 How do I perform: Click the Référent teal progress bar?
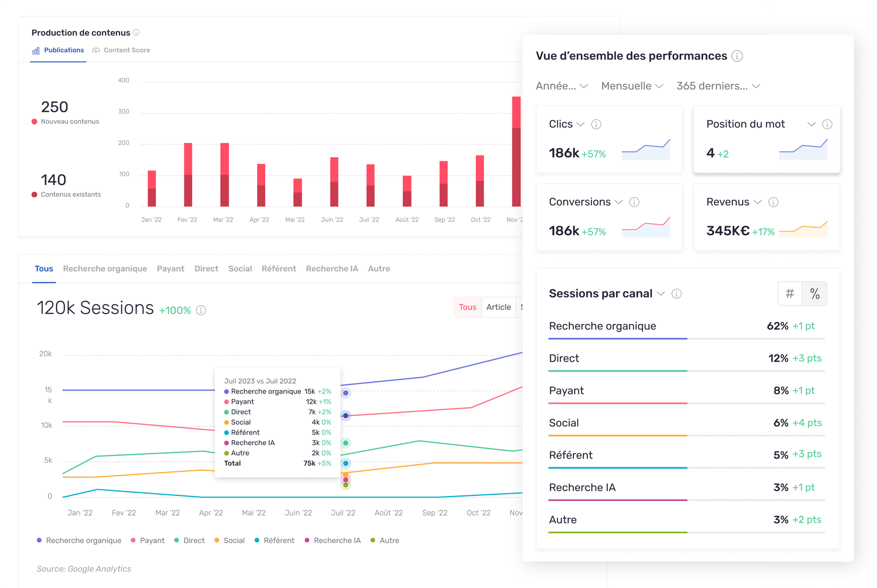tap(618, 468)
